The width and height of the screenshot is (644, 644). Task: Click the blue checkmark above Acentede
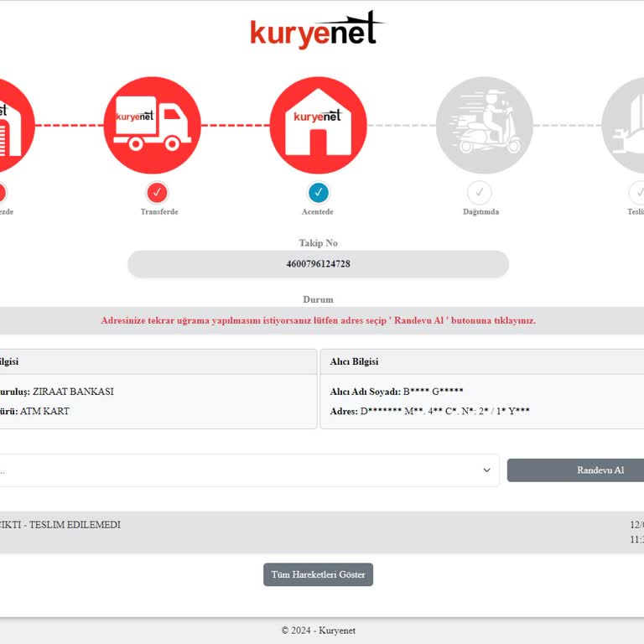click(x=319, y=192)
